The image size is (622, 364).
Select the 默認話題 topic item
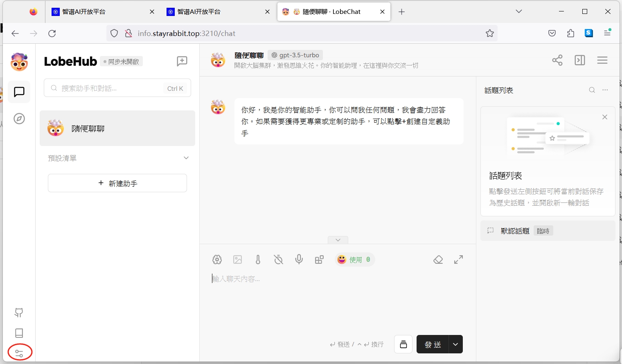(548, 231)
